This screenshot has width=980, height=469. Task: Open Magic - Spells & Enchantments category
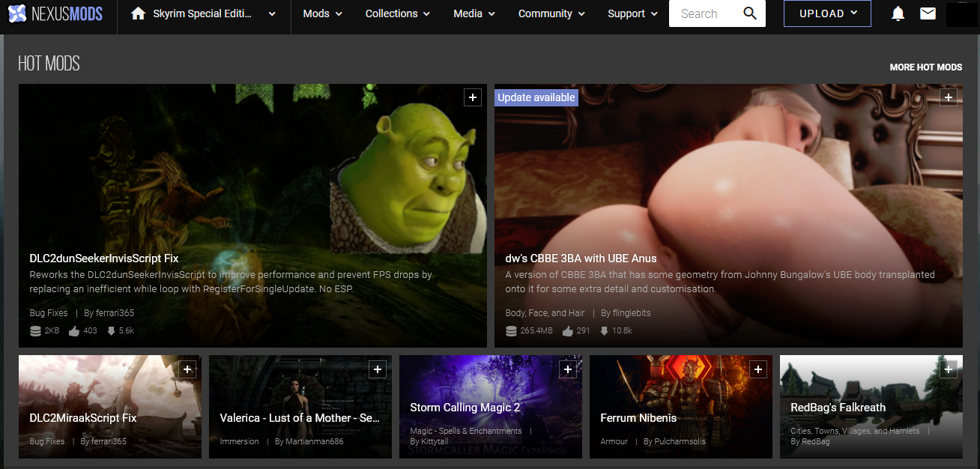tap(466, 431)
